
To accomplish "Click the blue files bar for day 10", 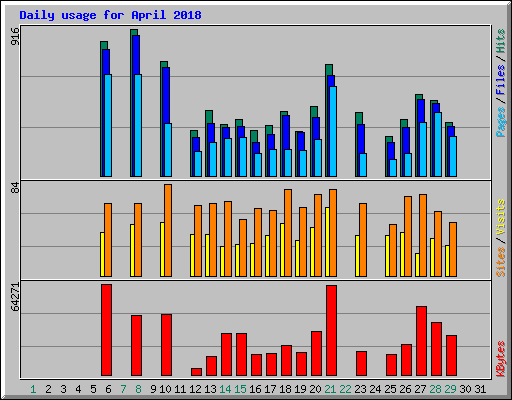I will 165,95.
